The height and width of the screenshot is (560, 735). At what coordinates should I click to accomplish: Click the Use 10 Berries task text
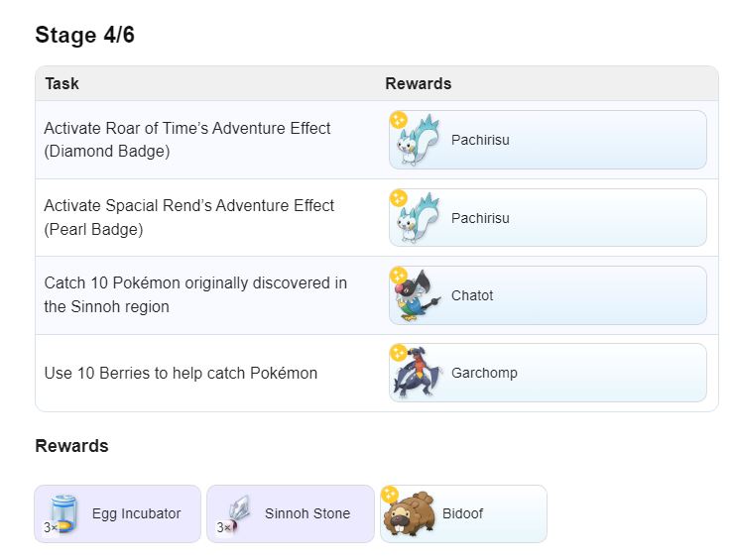181,373
